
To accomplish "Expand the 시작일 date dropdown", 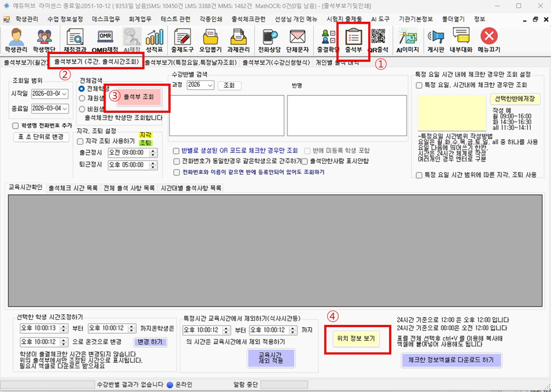I will click(x=65, y=94).
